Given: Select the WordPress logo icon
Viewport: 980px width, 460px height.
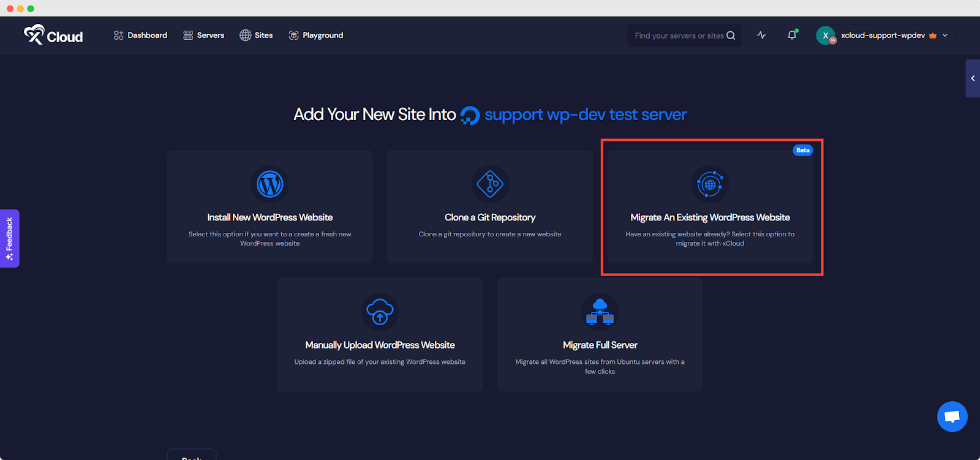Looking at the screenshot, I should point(270,184).
